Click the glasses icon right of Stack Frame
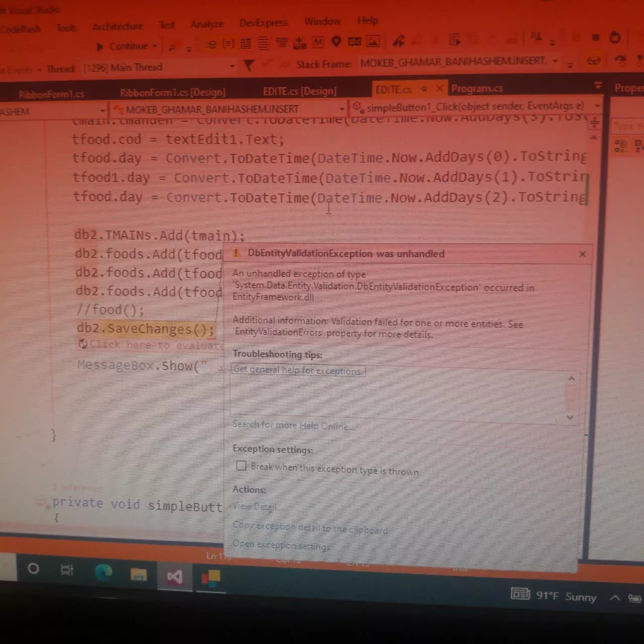This screenshot has width=644, height=644. coord(594,61)
